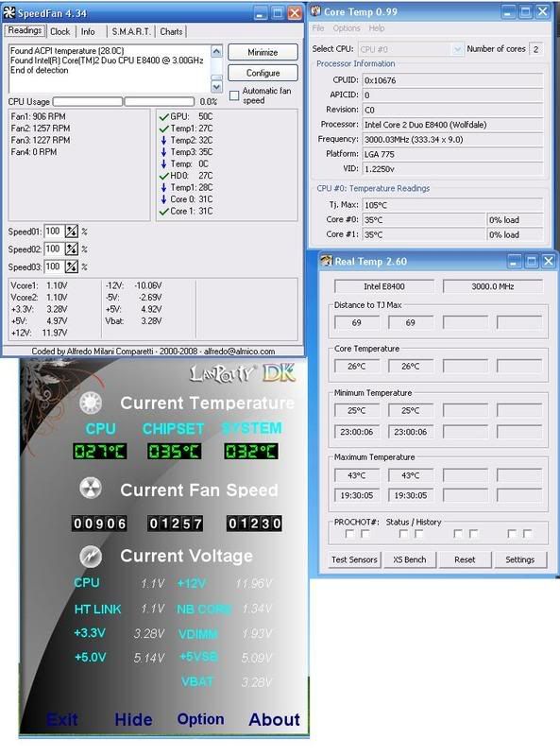560x756 pixels.
Task: Toggle second PROCHOT# checkbox in Real Temp
Action: click(x=365, y=534)
